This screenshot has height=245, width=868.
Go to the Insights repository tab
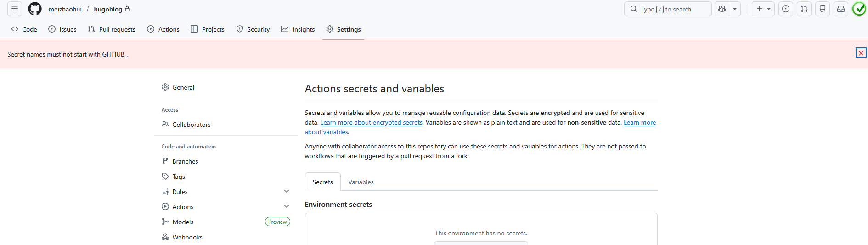[x=298, y=29]
